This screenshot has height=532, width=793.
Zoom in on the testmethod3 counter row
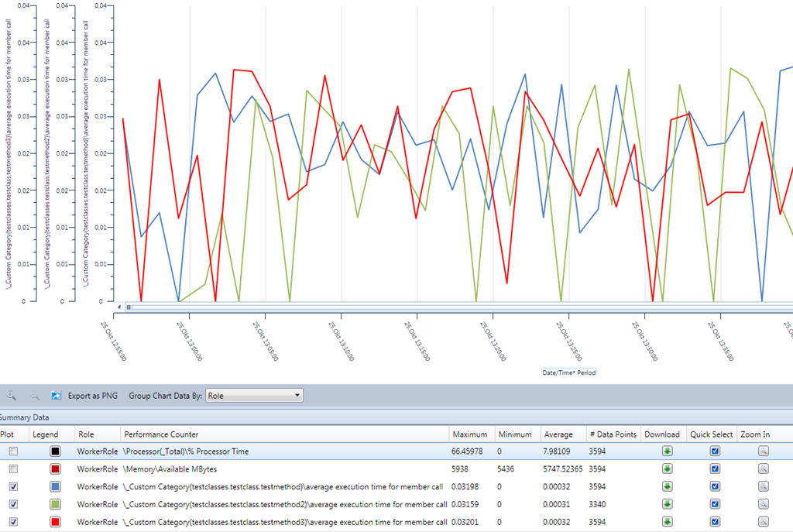click(x=763, y=522)
